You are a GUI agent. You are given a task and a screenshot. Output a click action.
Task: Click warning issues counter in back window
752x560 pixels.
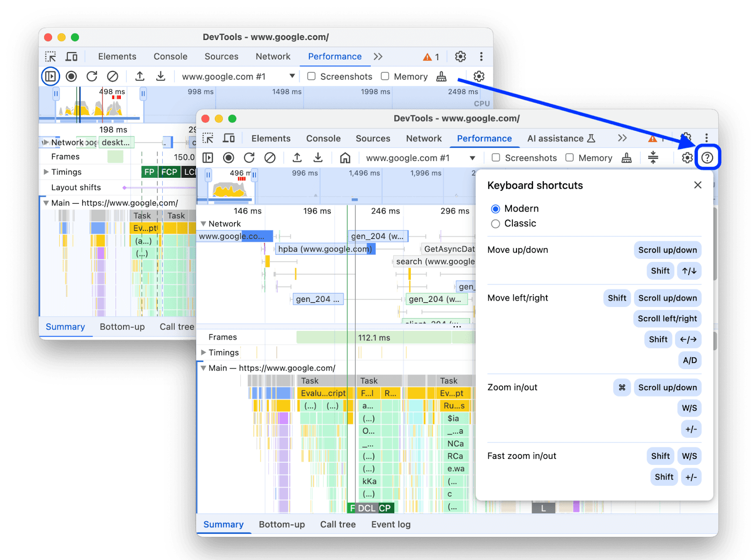point(431,57)
